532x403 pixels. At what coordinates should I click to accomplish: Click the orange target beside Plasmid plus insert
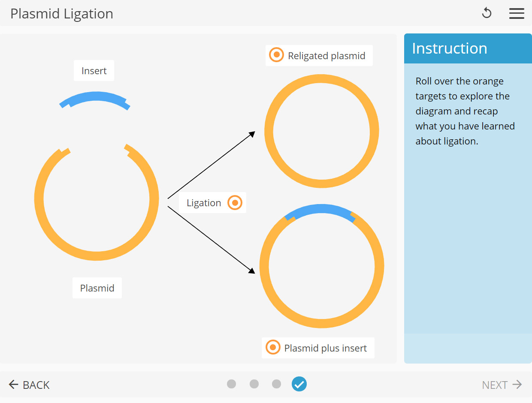point(272,348)
